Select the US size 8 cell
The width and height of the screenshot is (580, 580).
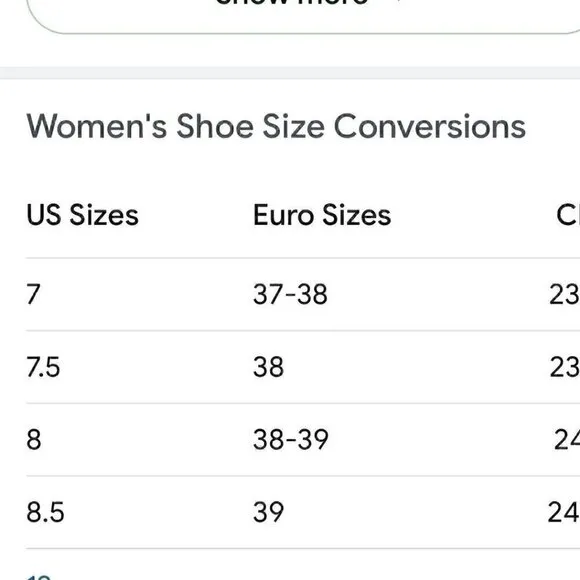coord(34,439)
